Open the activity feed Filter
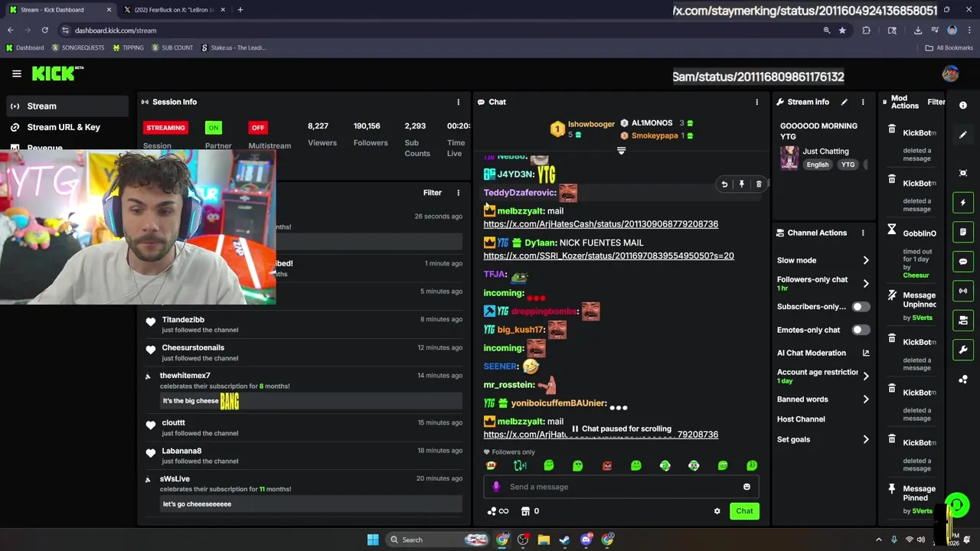 433,193
